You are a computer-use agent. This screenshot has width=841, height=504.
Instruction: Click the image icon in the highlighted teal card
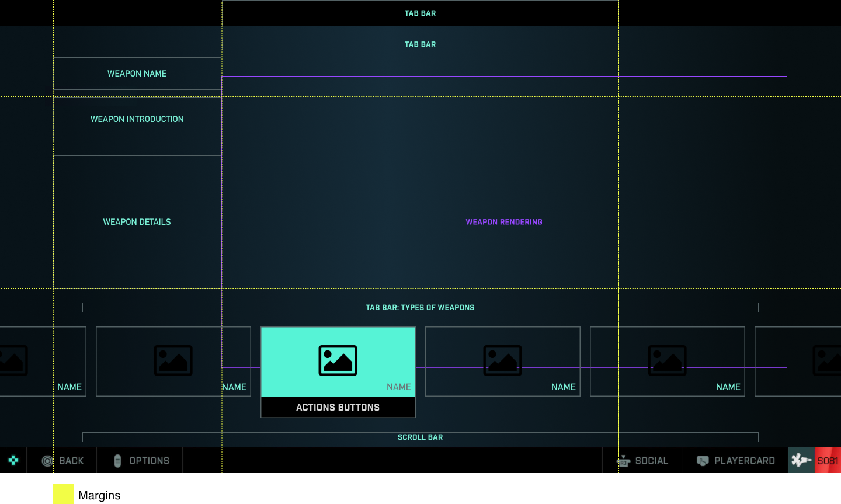338,360
